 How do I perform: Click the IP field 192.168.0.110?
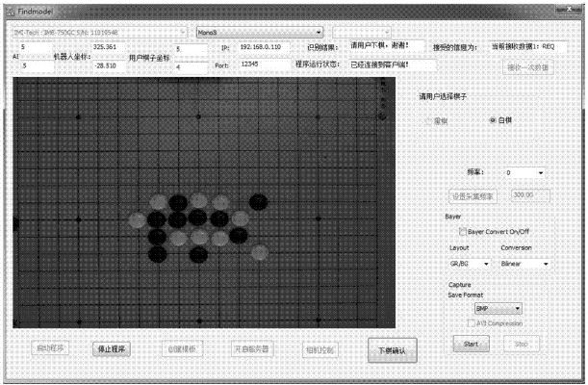[x=265, y=47]
